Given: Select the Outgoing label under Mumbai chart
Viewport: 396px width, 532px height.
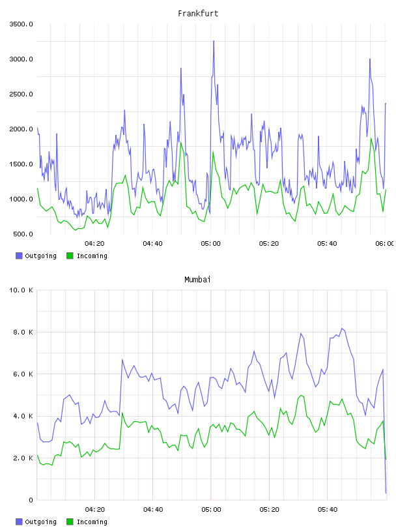Looking at the screenshot, I should point(40,522).
